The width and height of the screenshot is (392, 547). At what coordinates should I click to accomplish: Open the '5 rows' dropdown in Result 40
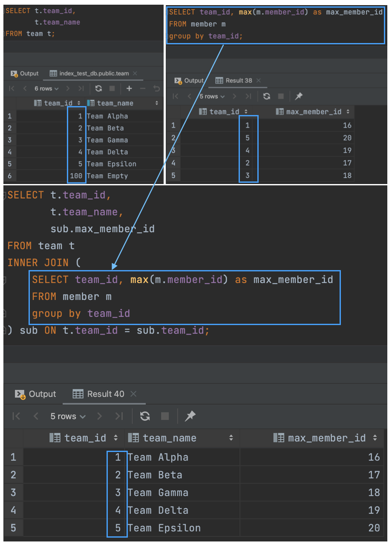(x=68, y=416)
